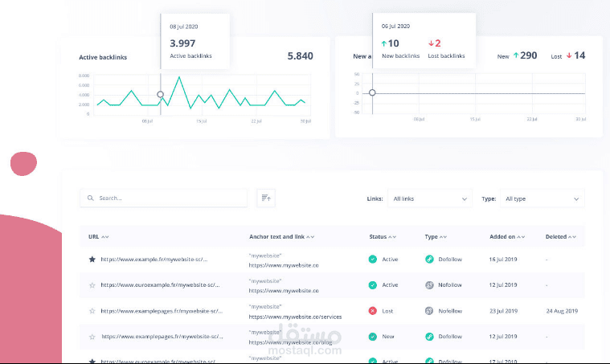Click the 5.840 active backlinks total
The image size is (610, 364).
(x=301, y=56)
